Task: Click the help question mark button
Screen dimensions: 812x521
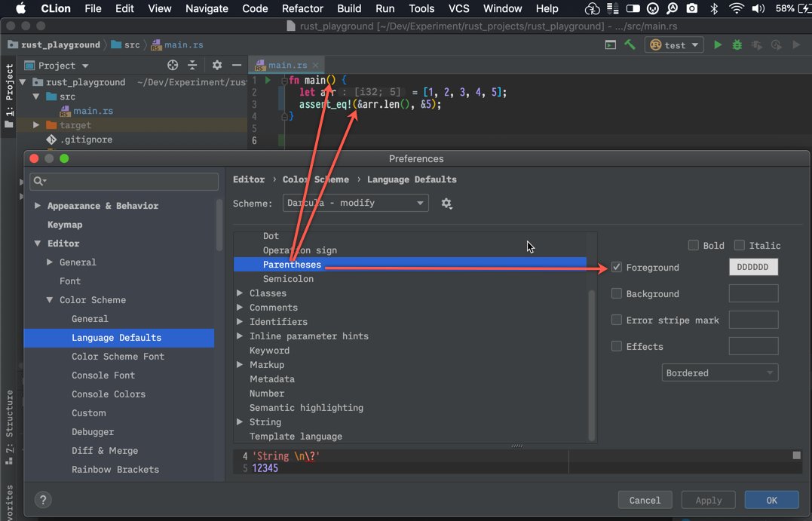Action: 43,500
